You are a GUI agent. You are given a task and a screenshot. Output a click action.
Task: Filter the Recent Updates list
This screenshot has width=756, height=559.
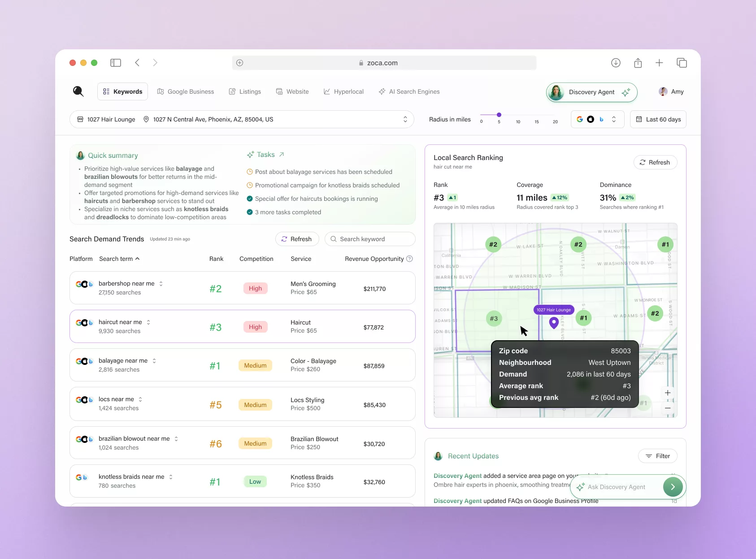658,456
